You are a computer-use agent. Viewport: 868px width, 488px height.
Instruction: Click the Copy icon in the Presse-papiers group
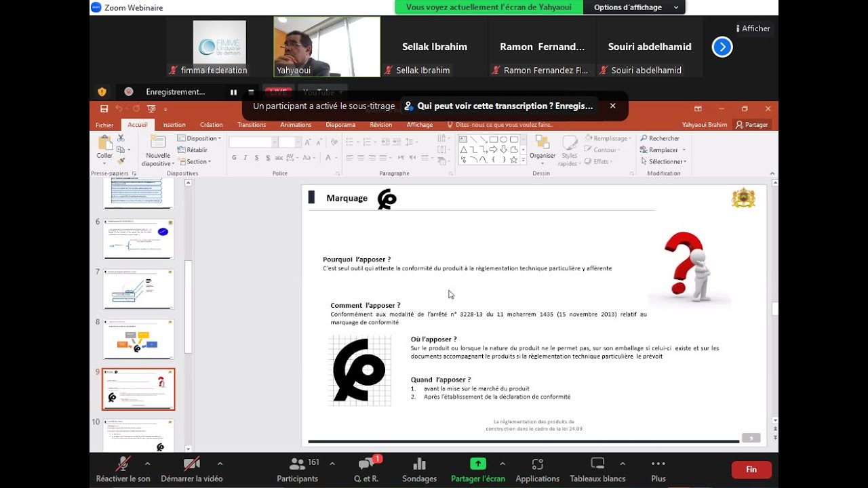click(120, 150)
